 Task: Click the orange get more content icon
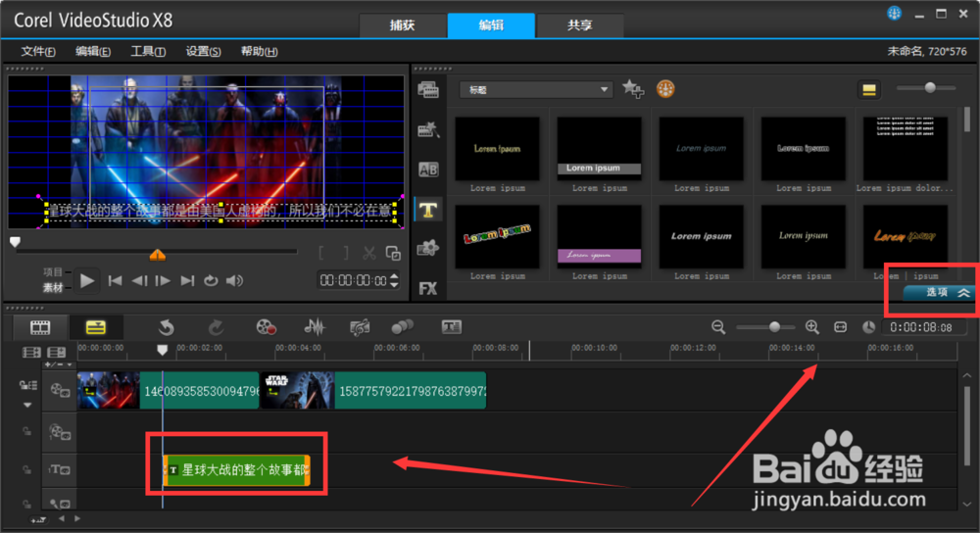click(x=665, y=89)
